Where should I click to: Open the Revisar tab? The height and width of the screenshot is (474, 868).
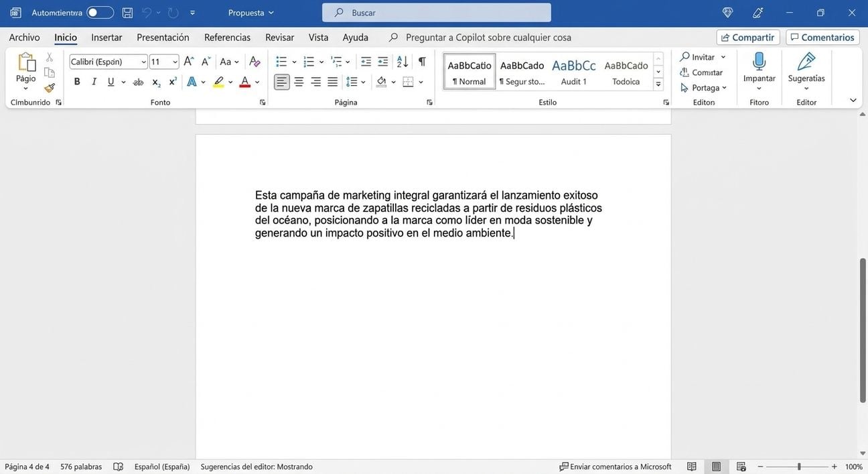[x=279, y=38]
